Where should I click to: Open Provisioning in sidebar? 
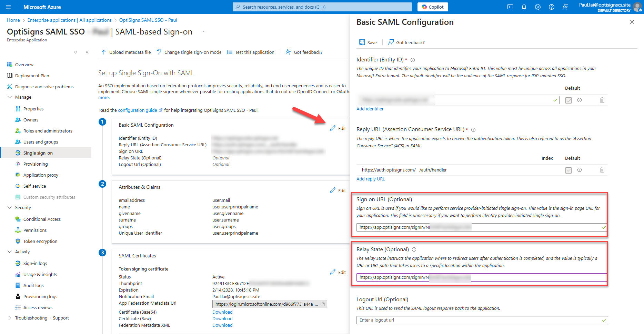pos(36,164)
